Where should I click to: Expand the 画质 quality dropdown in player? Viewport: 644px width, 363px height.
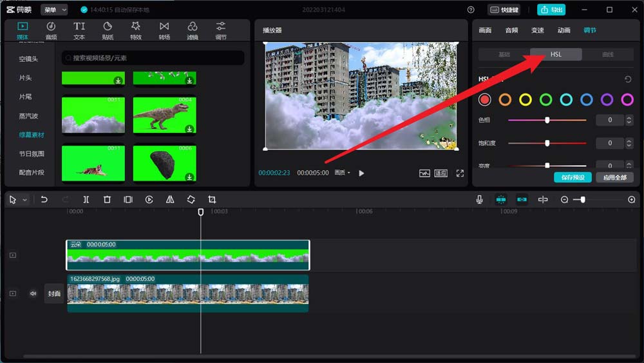342,173
